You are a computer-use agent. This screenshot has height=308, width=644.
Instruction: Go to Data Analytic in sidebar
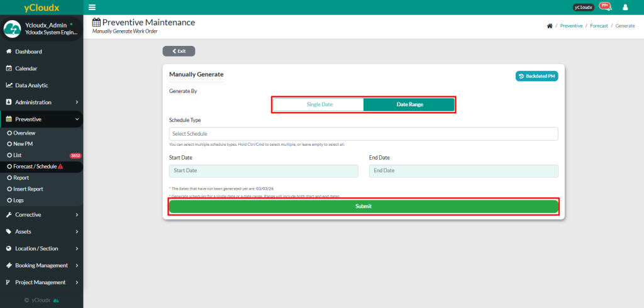[x=31, y=85]
